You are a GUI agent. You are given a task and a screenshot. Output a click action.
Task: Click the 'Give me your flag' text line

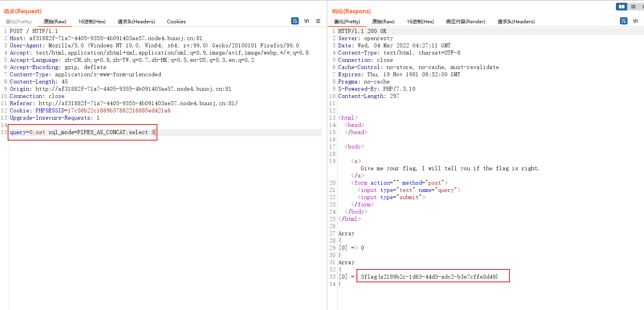(x=450, y=168)
